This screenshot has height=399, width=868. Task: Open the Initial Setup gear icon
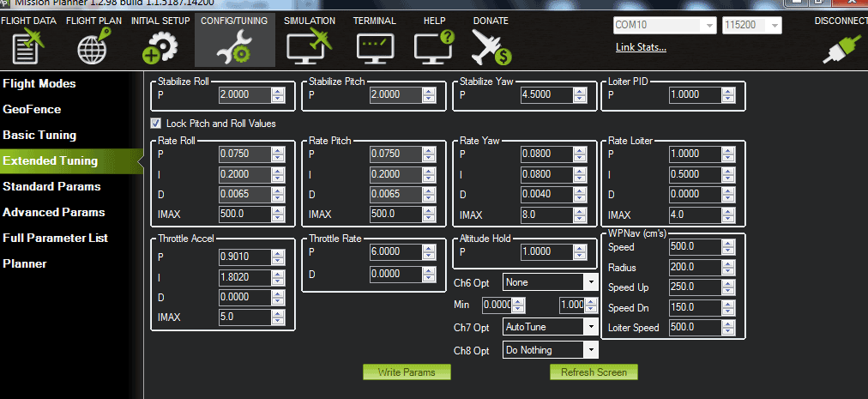pos(160,48)
